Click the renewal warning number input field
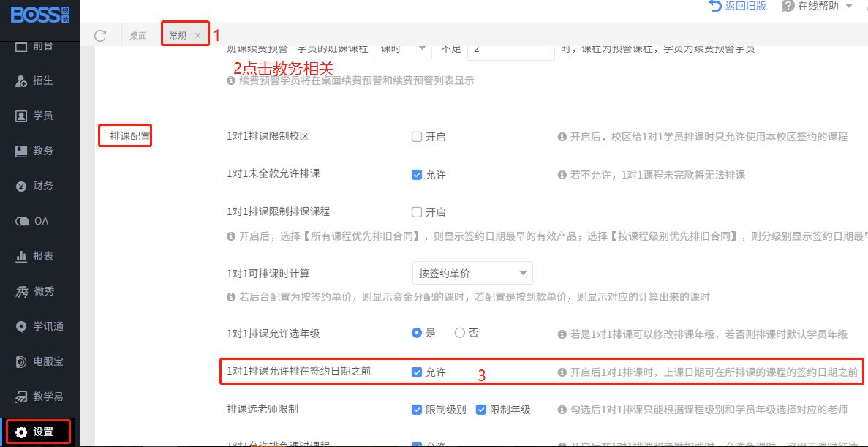The height and width of the screenshot is (447, 868). pyautogui.click(x=510, y=50)
